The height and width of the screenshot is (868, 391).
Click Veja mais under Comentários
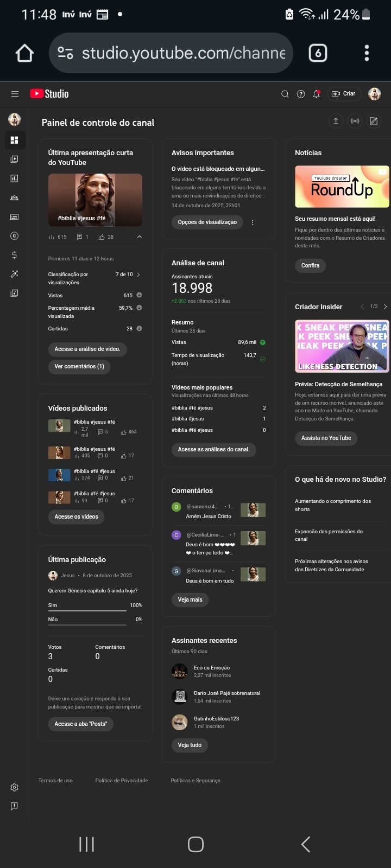(x=190, y=599)
